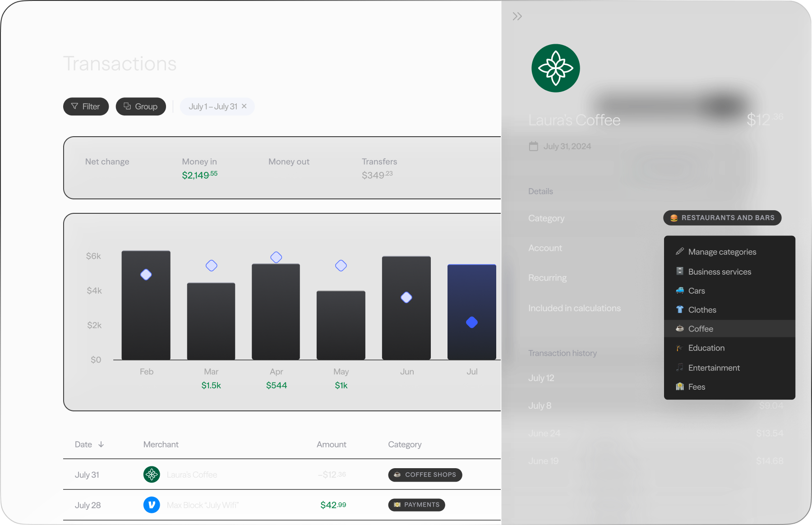Viewport: 812px width, 525px height.
Task: Click the Venmo icon for Max Block transaction
Action: (x=152, y=505)
